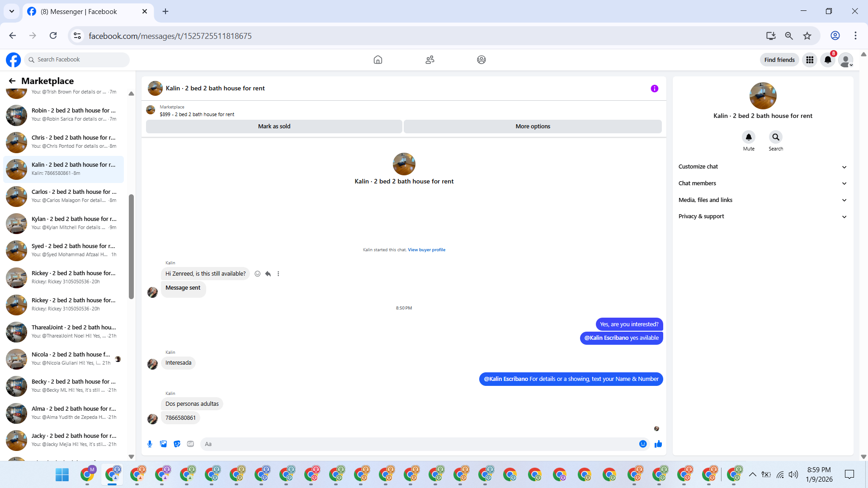The width and height of the screenshot is (868, 488).
Task: Open the View buyer profile link
Action: 426,250
